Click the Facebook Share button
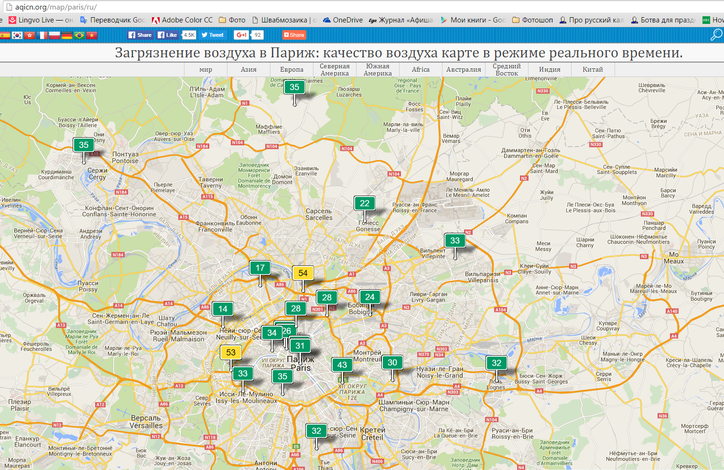 (x=140, y=35)
